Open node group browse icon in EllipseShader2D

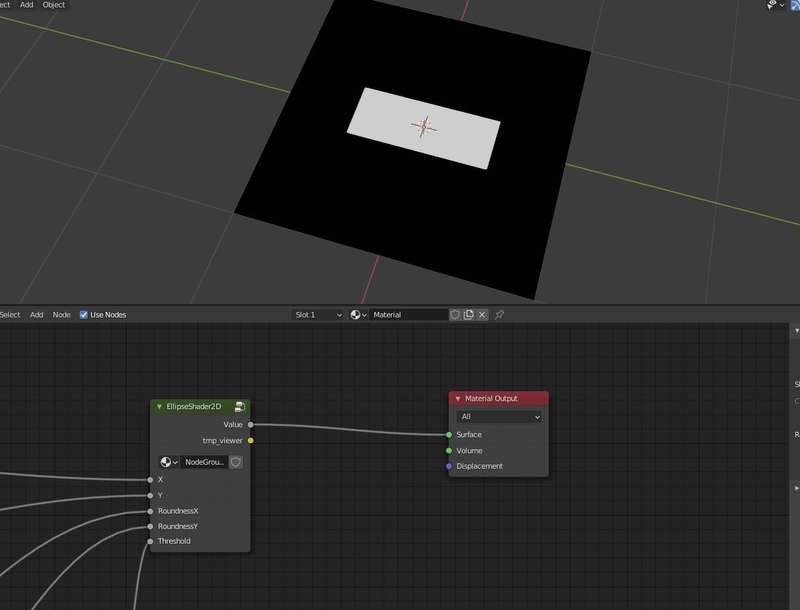[x=169, y=462]
